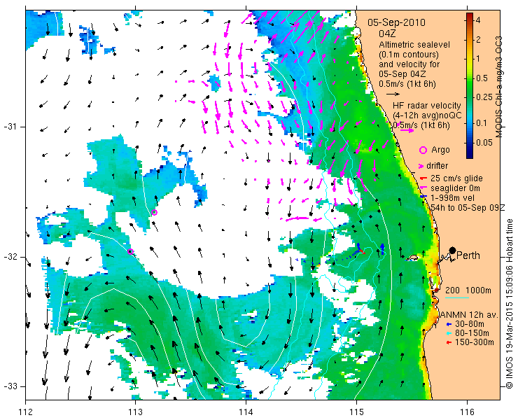Click the longitude 113 axis label

point(135,412)
